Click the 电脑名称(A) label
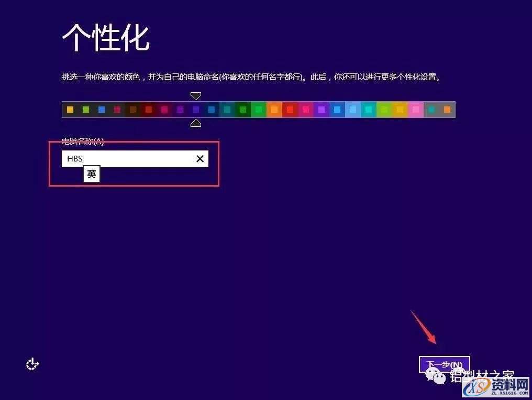Viewport: 532px width, 400px height. [82, 142]
